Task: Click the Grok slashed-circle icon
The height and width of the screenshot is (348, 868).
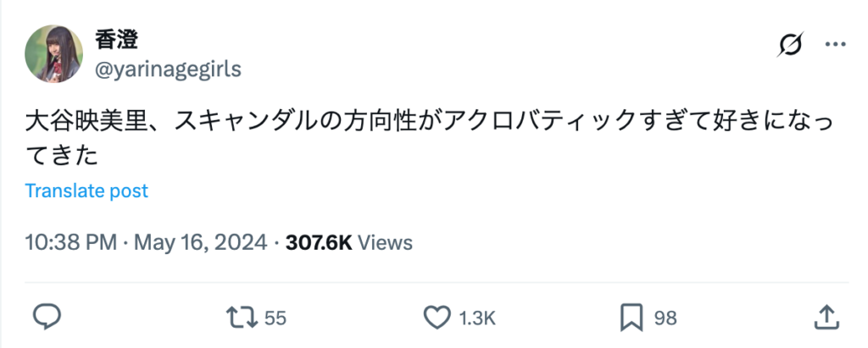Action: coord(790,46)
